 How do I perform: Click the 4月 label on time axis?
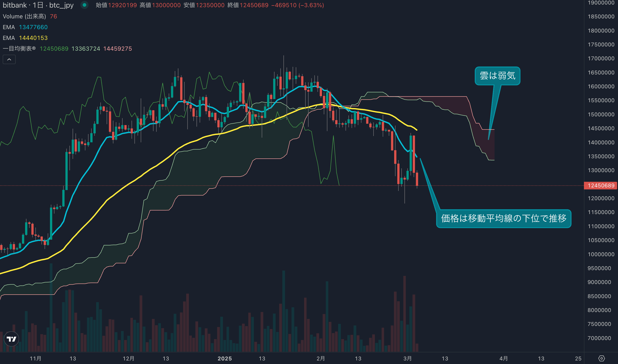[504, 358]
